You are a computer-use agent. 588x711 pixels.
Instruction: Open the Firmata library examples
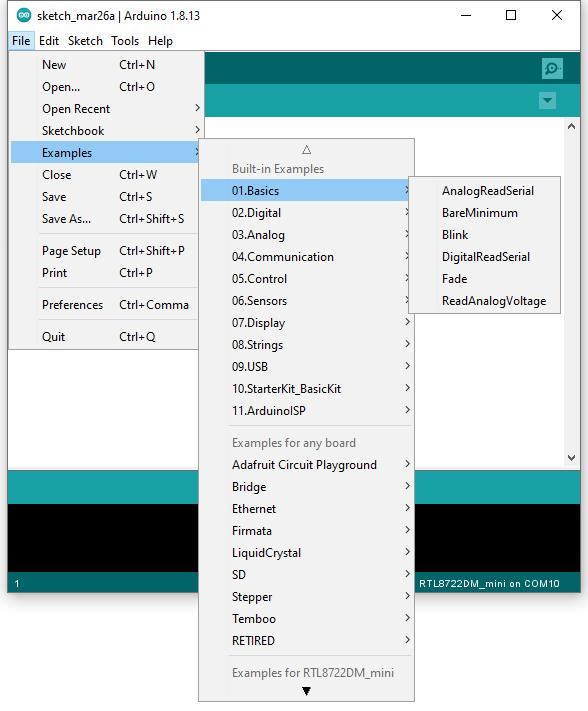(306, 531)
